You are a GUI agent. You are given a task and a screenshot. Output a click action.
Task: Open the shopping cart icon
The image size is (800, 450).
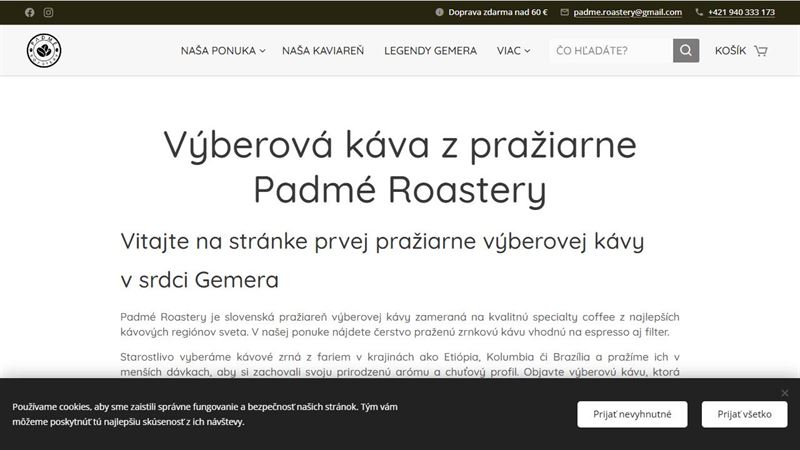[761, 51]
